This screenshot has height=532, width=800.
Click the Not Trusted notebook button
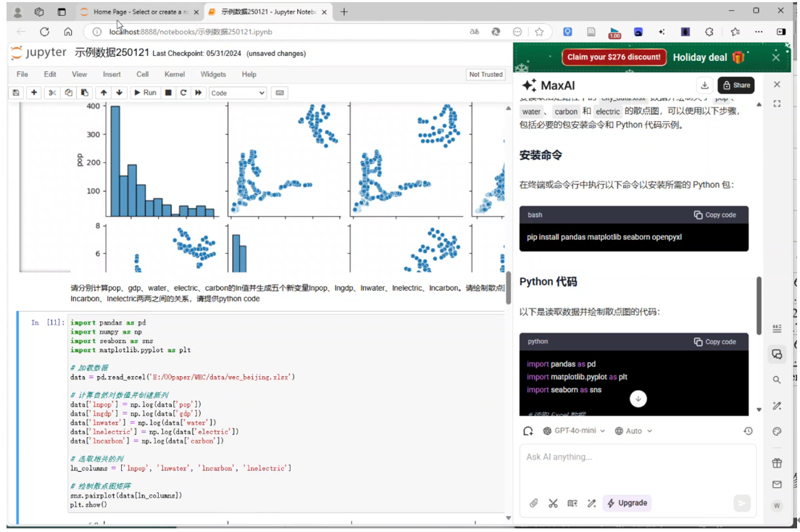click(x=486, y=75)
